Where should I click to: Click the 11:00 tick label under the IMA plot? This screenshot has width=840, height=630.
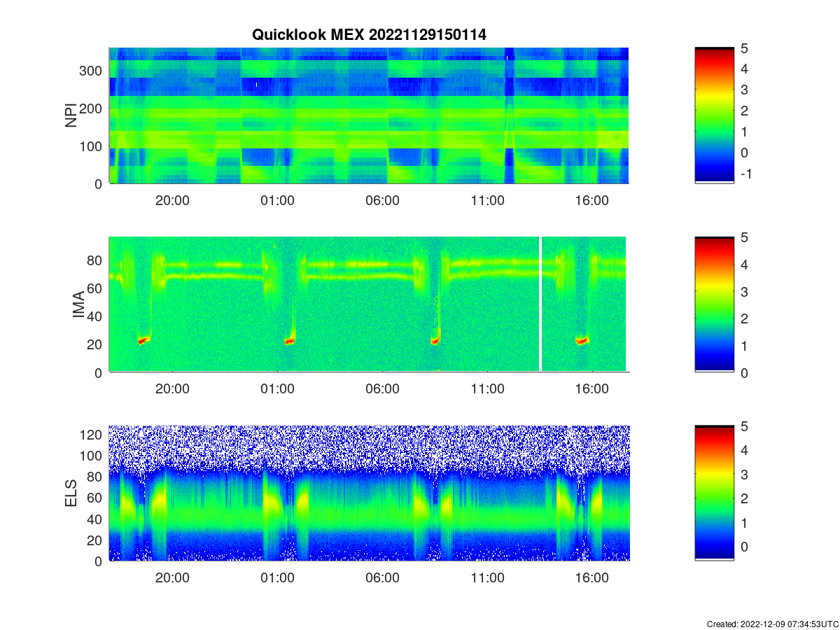click(487, 390)
